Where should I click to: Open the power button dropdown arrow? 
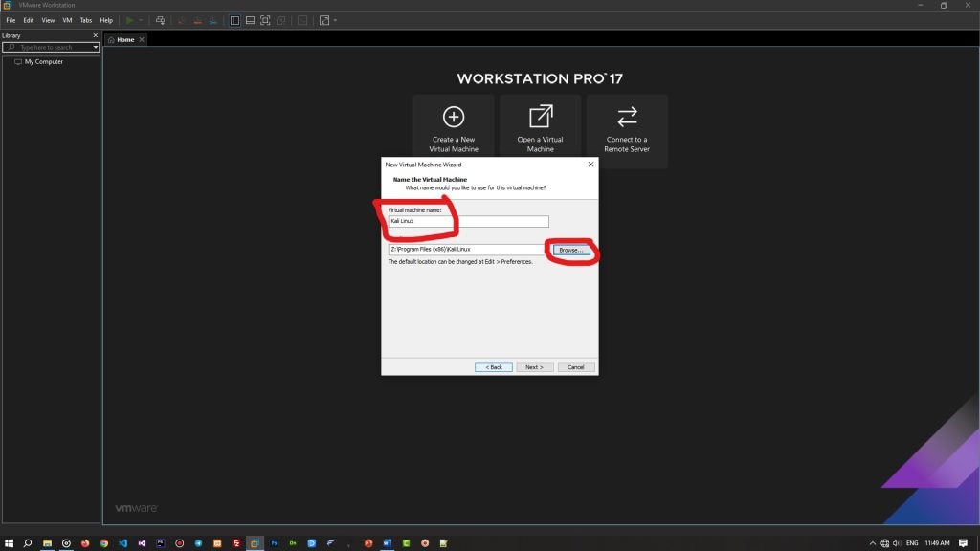tap(140, 19)
